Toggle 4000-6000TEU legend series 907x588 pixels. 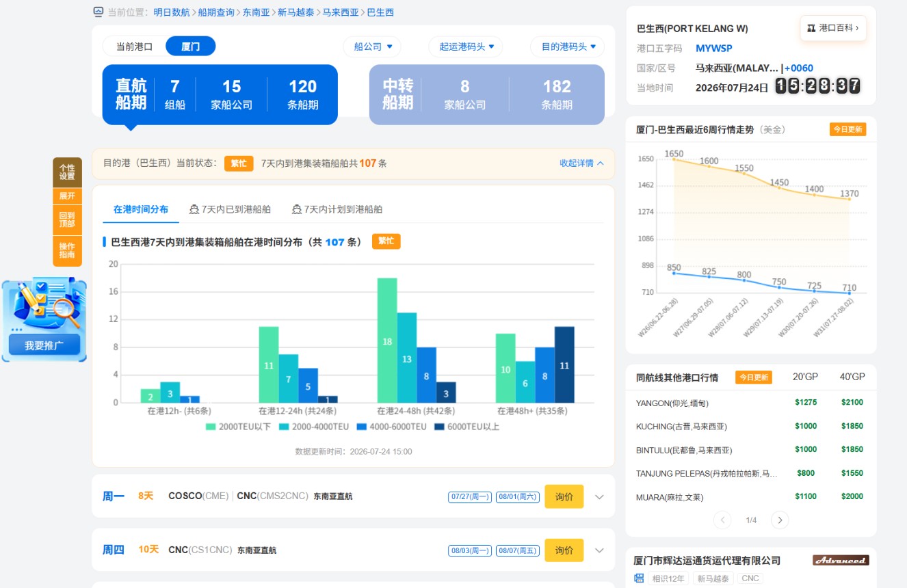point(392,427)
